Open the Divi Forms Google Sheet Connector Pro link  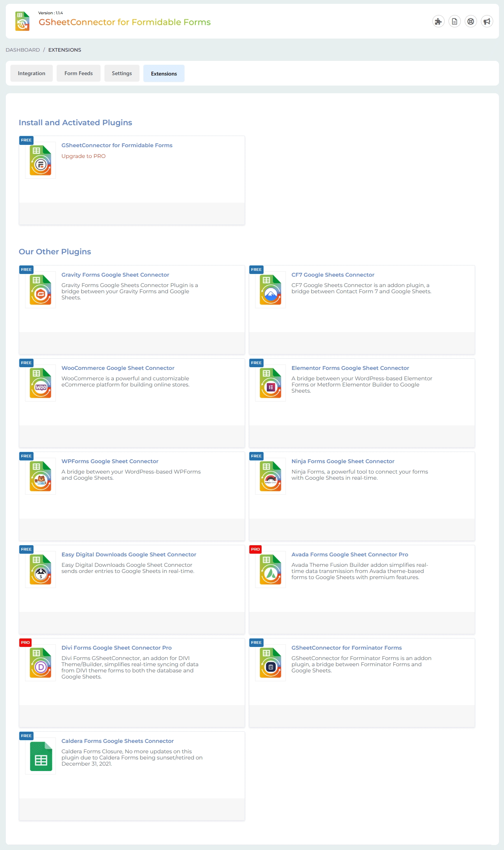[116, 648]
